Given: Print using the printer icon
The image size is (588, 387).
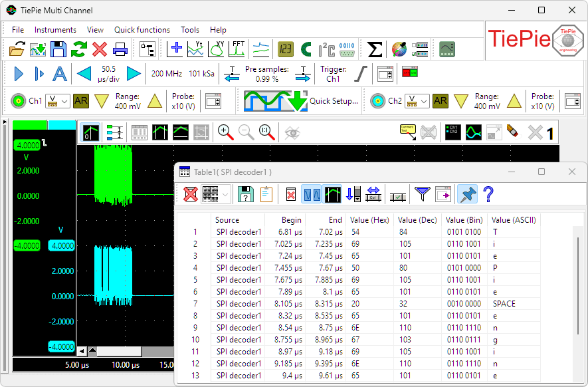Looking at the screenshot, I should (x=120, y=49).
